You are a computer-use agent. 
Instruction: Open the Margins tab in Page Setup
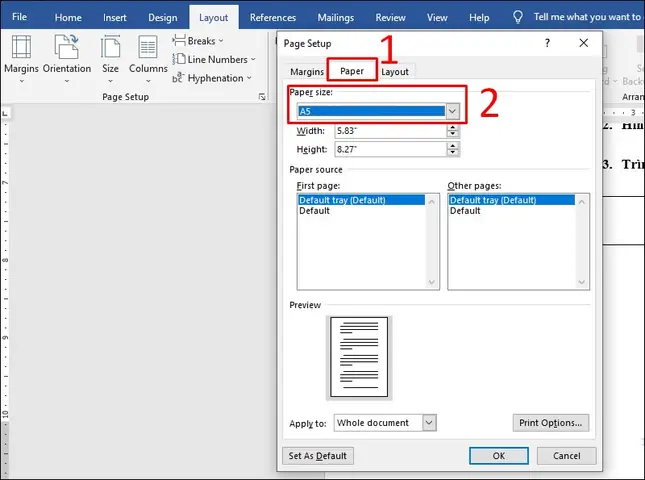coord(307,72)
